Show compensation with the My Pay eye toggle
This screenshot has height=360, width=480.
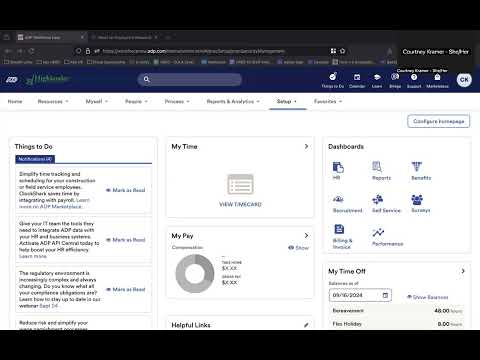point(298,248)
